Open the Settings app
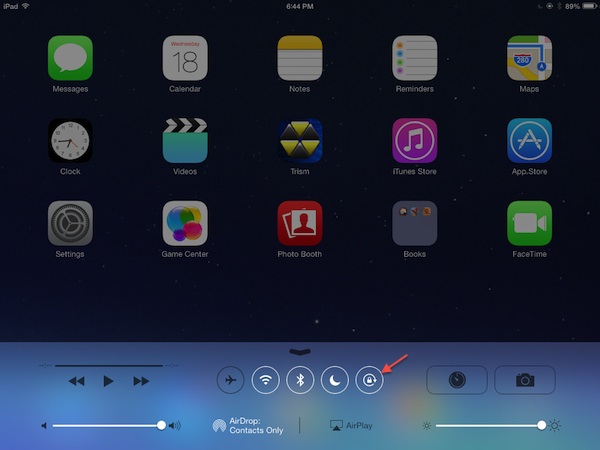This screenshot has height=450, width=600. point(70,223)
